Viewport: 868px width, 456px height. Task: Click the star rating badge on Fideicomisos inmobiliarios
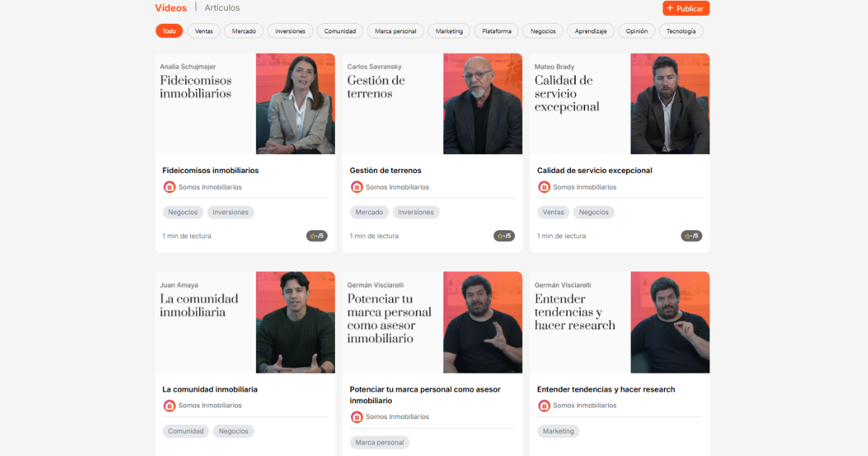tap(317, 235)
